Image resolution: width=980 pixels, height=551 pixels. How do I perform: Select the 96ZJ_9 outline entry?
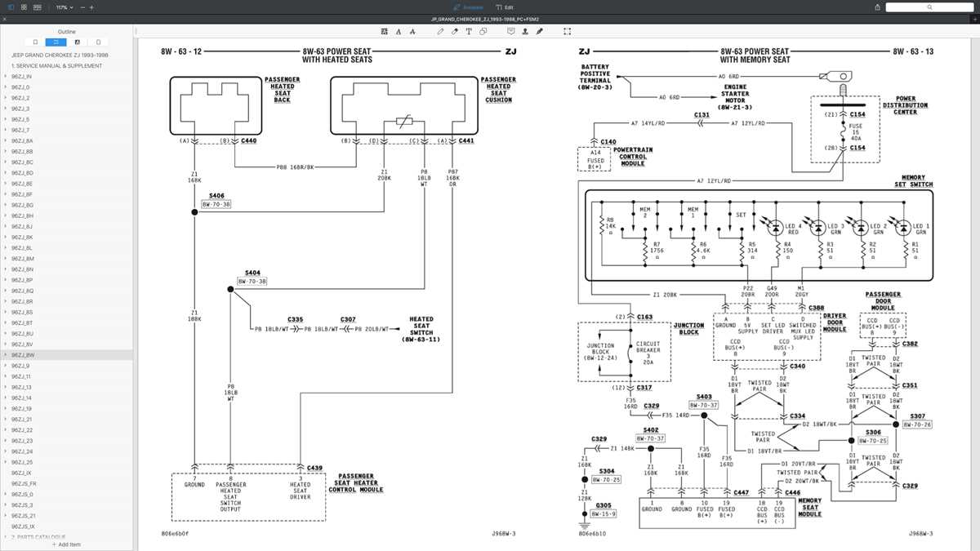click(20, 366)
